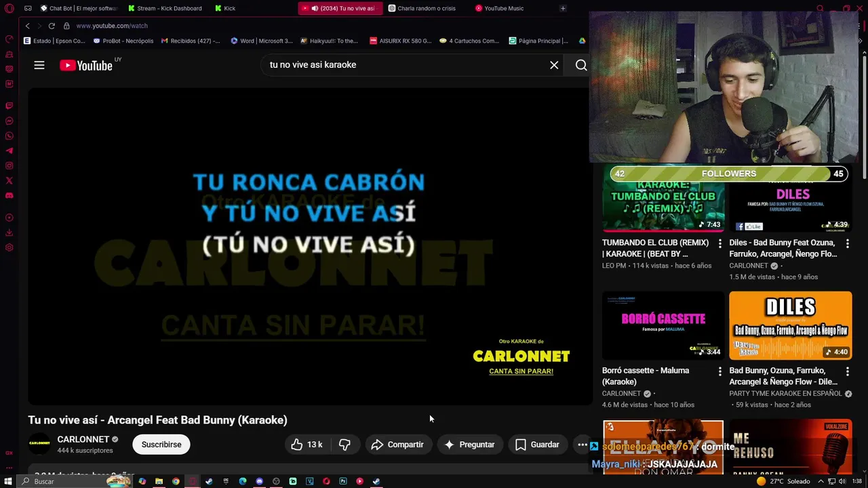
Task: Save the video with Guardar
Action: [x=538, y=445]
